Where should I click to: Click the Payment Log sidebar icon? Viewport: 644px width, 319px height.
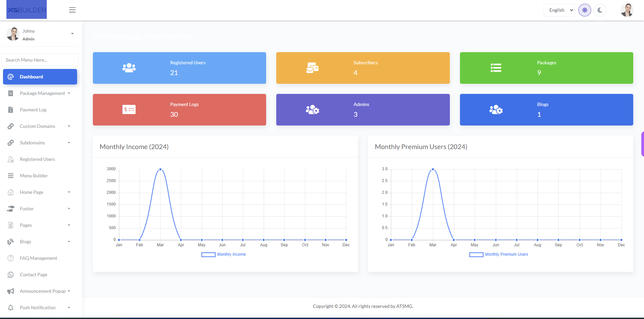click(11, 110)
